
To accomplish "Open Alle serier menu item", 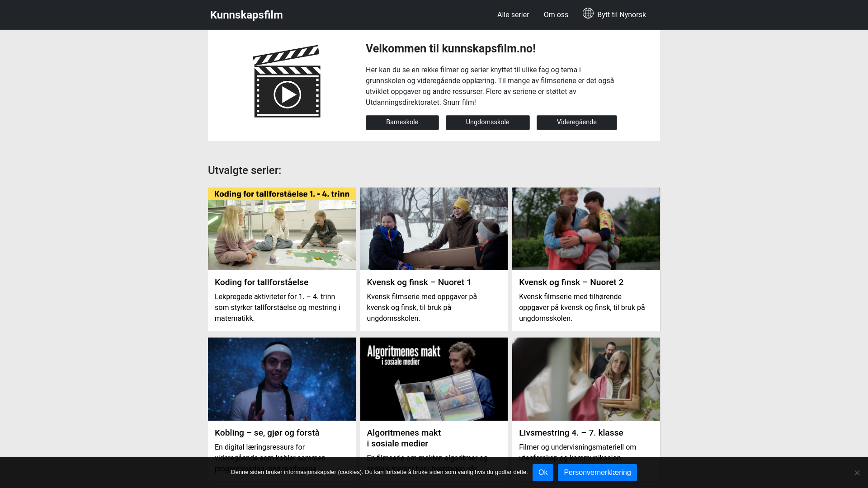I will click(513, 15).
